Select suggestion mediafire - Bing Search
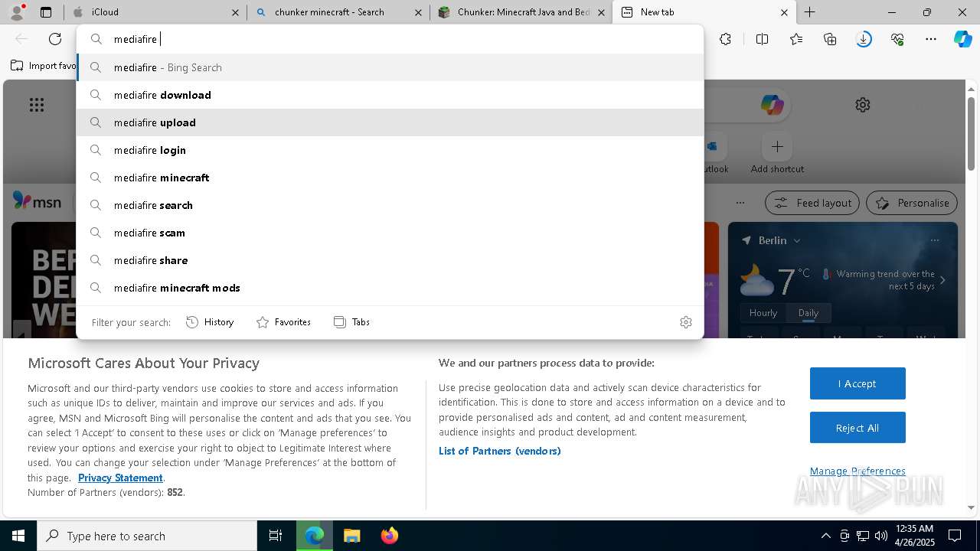Viewport: 980px width, 551px height. 390,67
